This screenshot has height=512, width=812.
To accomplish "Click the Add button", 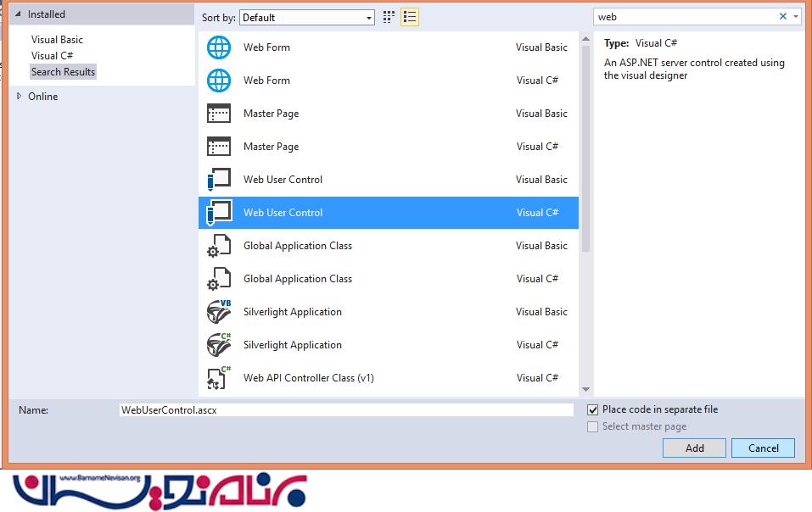I will pyautogui.click(x=694, y=448).
